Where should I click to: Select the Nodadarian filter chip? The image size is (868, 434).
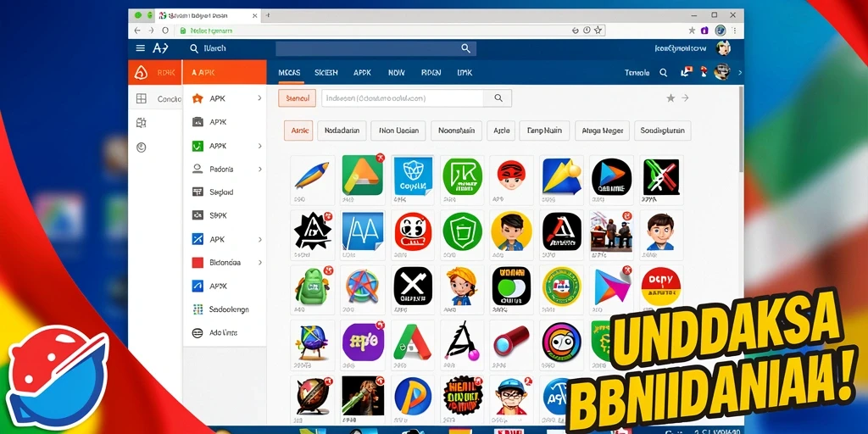coord(342,131)
